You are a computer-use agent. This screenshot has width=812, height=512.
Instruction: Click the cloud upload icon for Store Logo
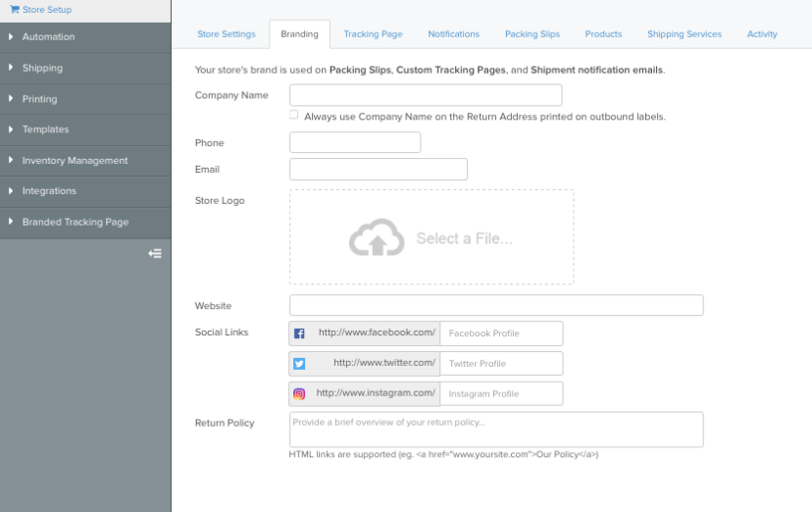coord(377,237)
